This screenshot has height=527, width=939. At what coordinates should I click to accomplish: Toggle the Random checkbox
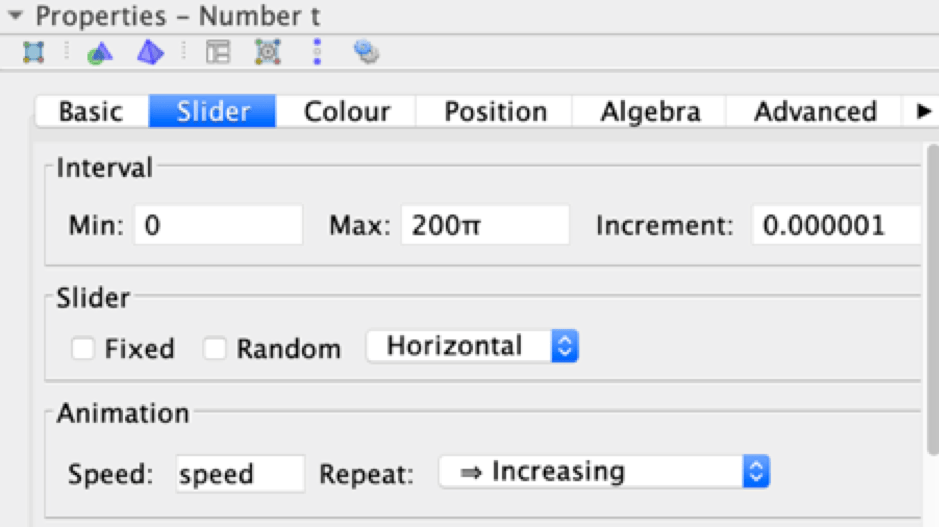coord(215,349)
